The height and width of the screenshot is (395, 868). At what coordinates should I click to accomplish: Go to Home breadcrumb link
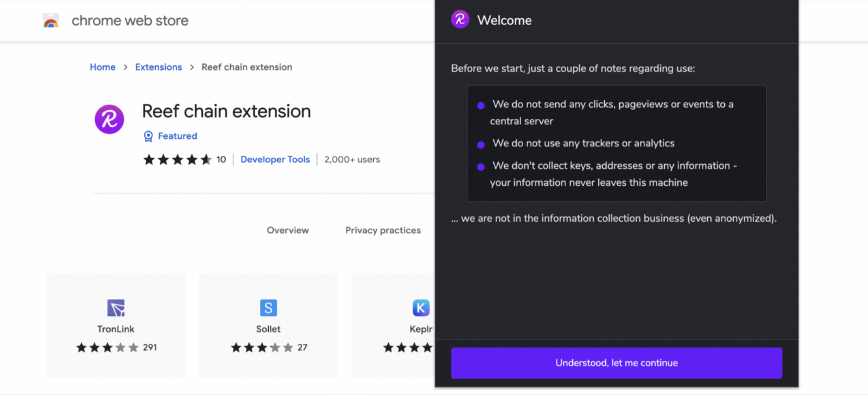tap(103, 67)
